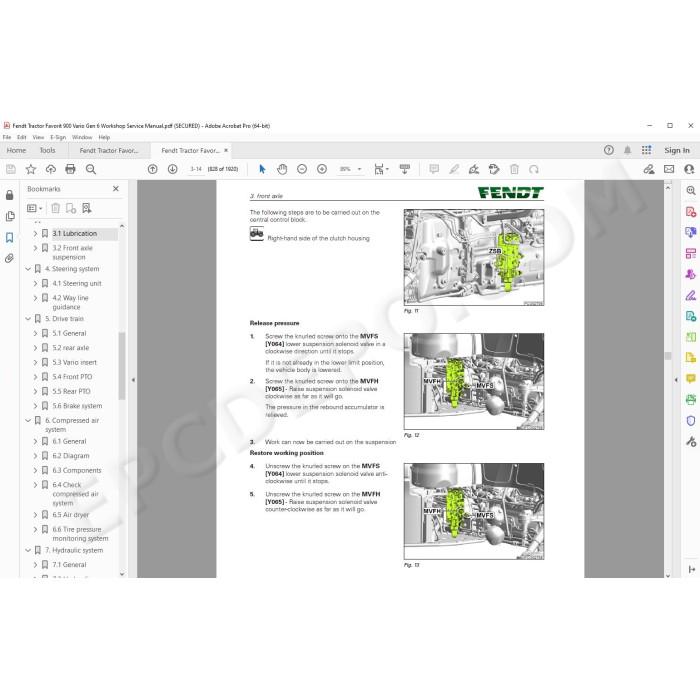This screenshot has width=700, height=700.
Task: Switch to the first Fendt Tractor document tab
Action: 109,150
